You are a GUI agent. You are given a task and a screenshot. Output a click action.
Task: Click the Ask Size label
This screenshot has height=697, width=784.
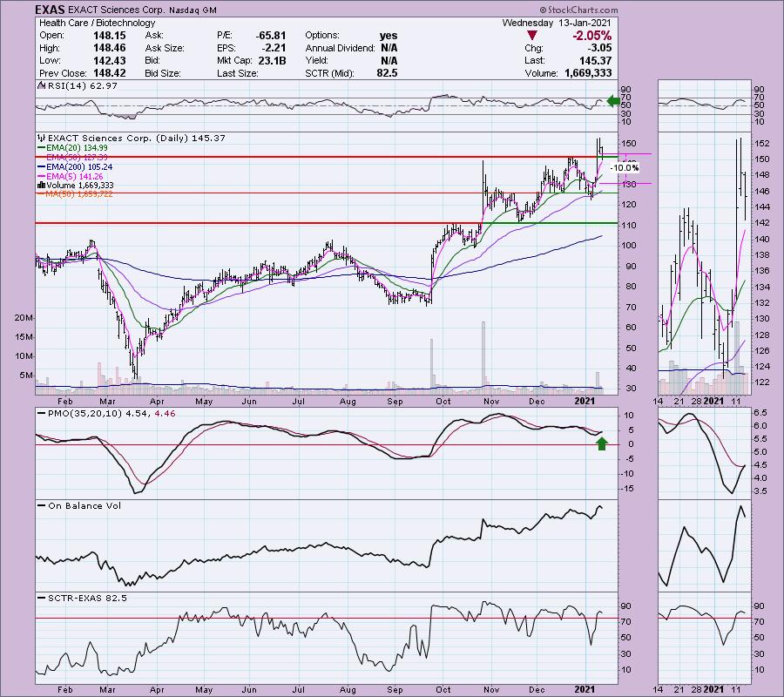165,48
